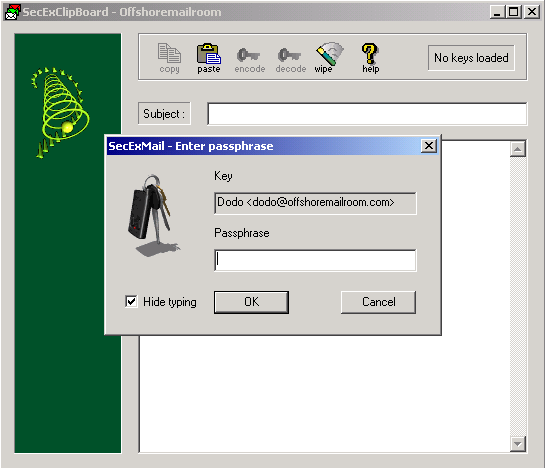
Task: Select the encode key icon
Action: (x=250, y=59)
